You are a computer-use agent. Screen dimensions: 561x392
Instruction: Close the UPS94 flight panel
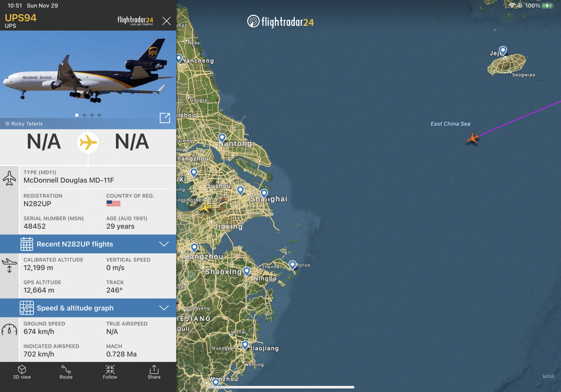point(167,21)
